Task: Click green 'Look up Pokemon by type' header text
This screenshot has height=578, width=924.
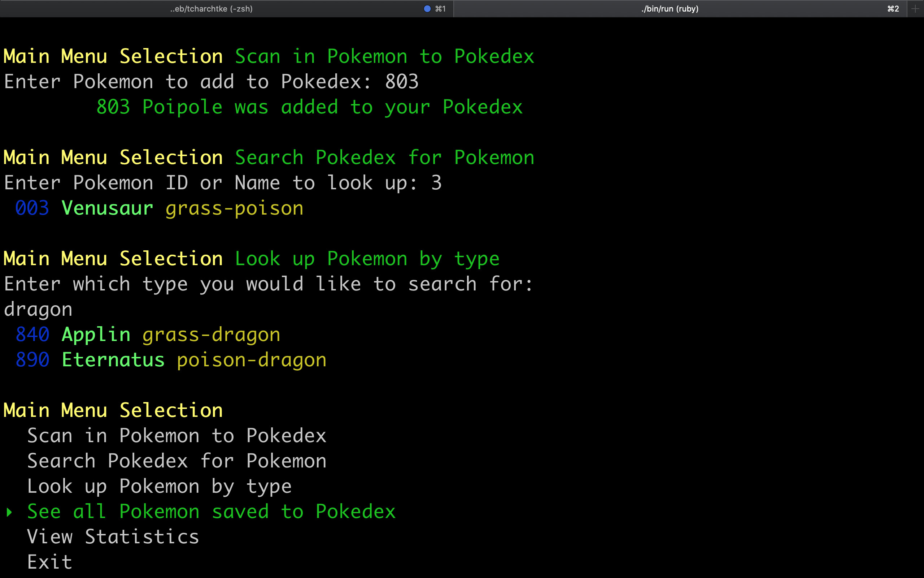Action: [367, 259]
